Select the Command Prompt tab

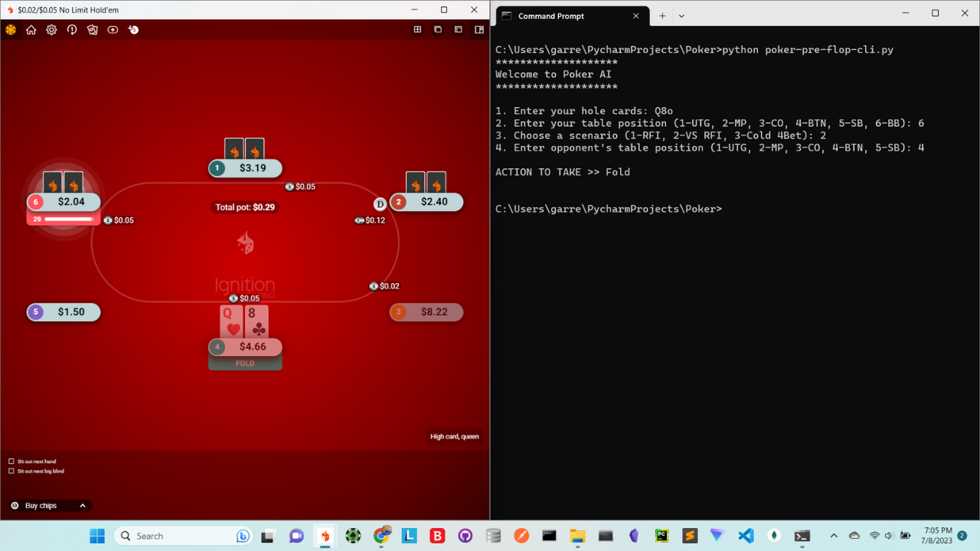(x=567, y=16)
